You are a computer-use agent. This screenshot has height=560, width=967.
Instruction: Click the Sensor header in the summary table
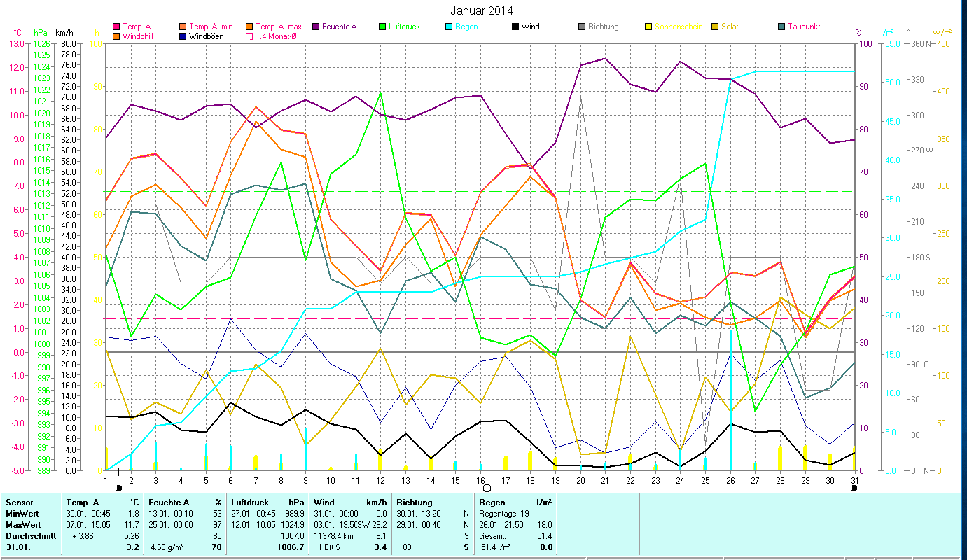coord(18,503)
